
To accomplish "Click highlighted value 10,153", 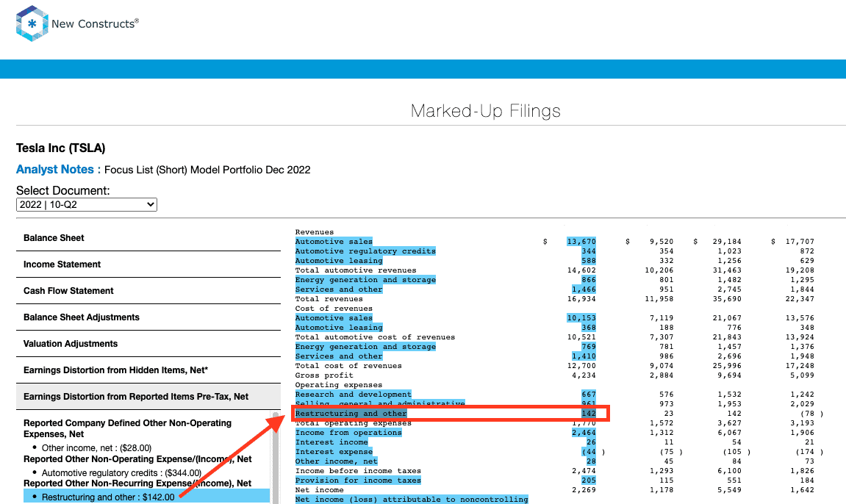I will coord(581,318).
